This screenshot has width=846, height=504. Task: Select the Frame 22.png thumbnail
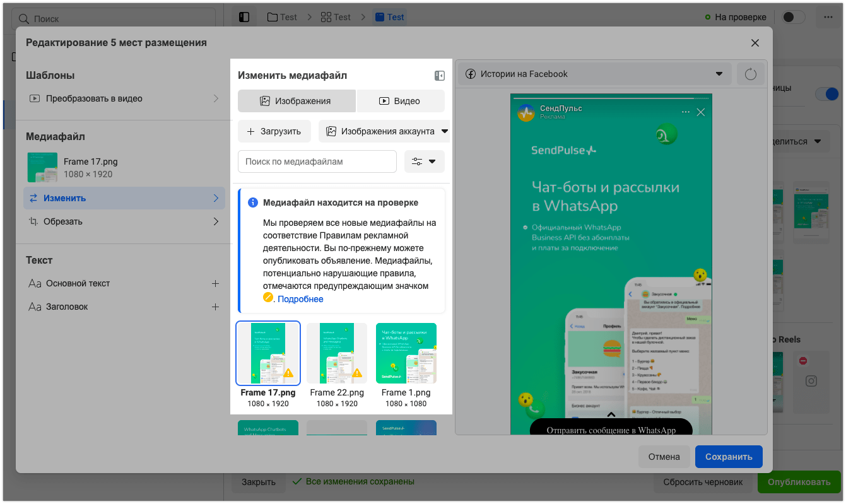pyautogui.click(x=337, y=353)
